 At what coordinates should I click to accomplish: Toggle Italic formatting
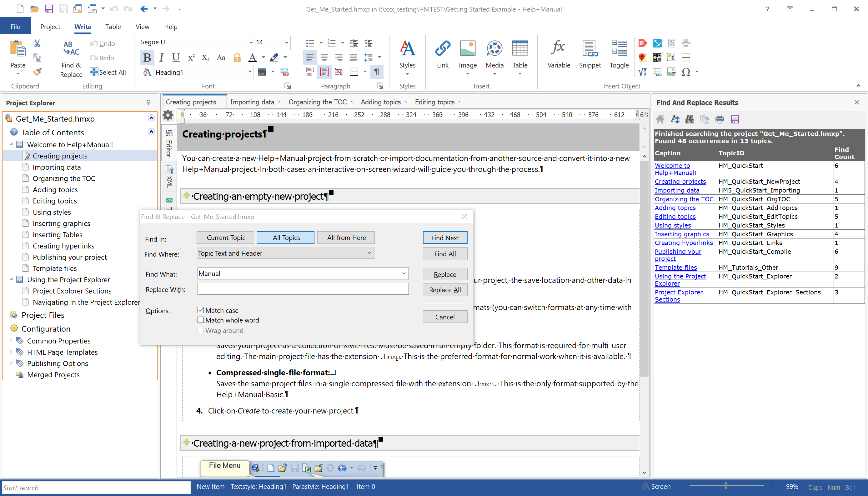tap(162, 58)
